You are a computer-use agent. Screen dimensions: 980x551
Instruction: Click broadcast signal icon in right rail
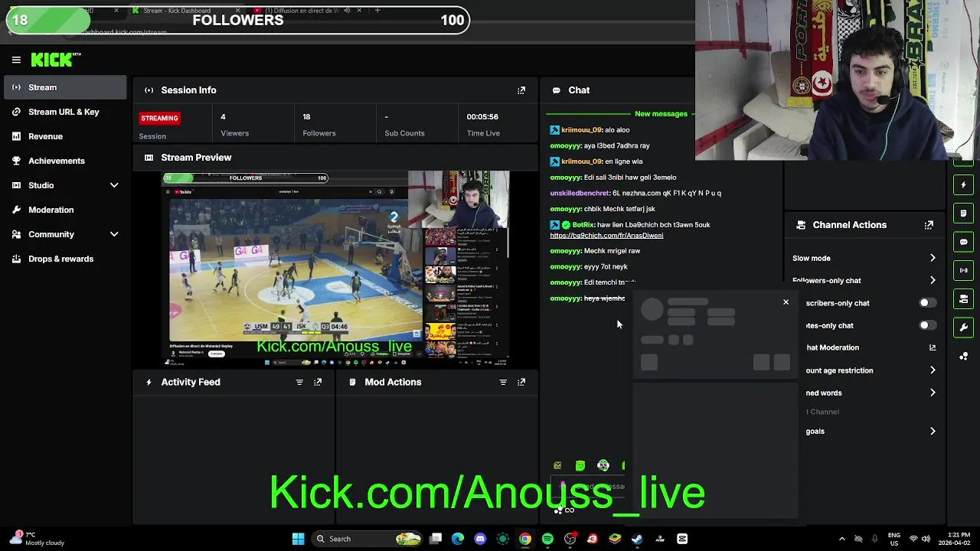click(x=964, y=270)
